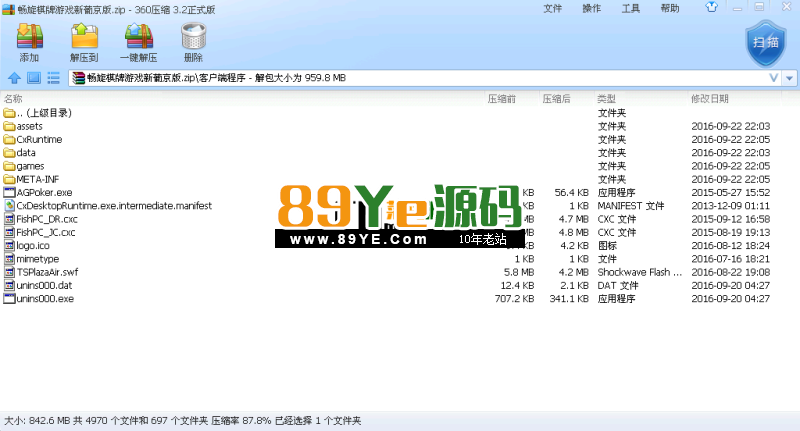Click date 2015-08-19 19:13 cell
The height and width of the screenshot is (431, 800).
(x=731, y=232)
